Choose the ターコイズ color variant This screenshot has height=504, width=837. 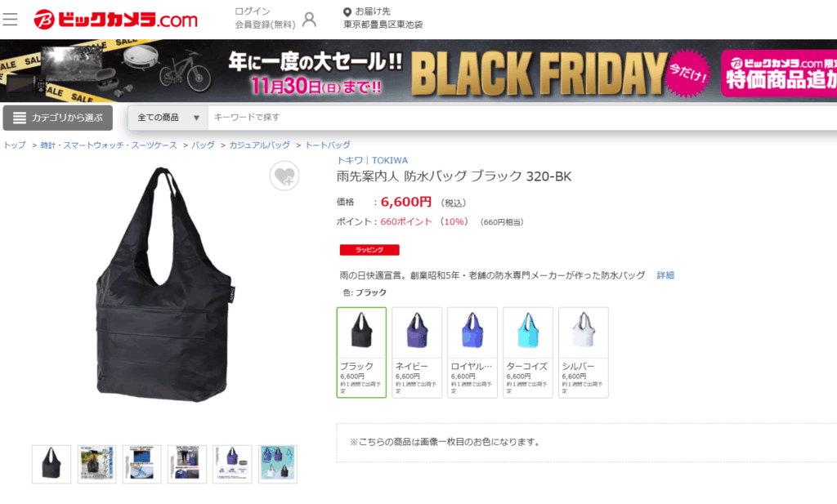(528, 353)
